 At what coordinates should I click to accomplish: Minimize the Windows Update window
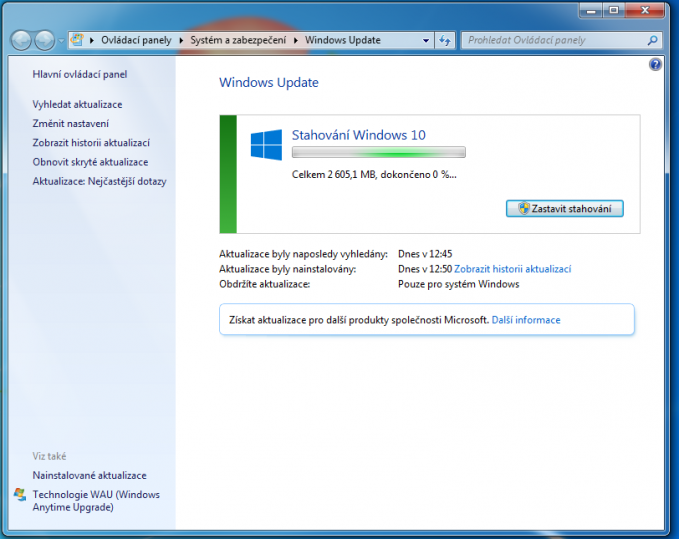click(591, 10)
